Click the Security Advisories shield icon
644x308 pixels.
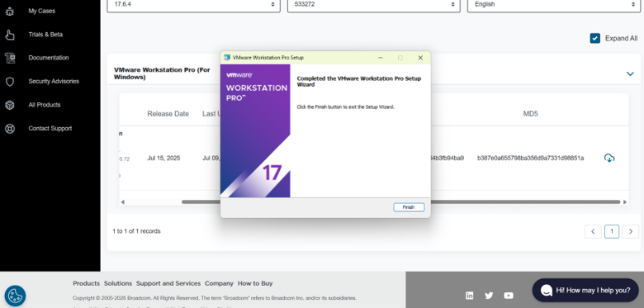click(x=9, y=81)
